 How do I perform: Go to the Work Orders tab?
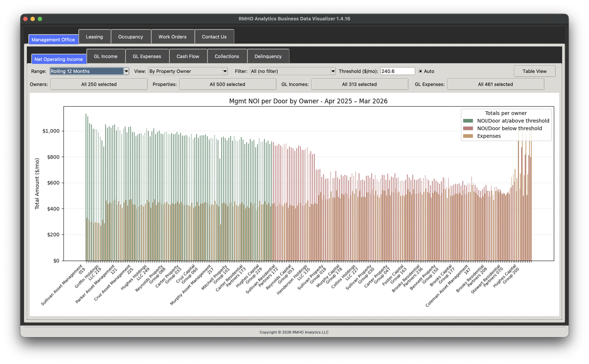coord(172,37)
